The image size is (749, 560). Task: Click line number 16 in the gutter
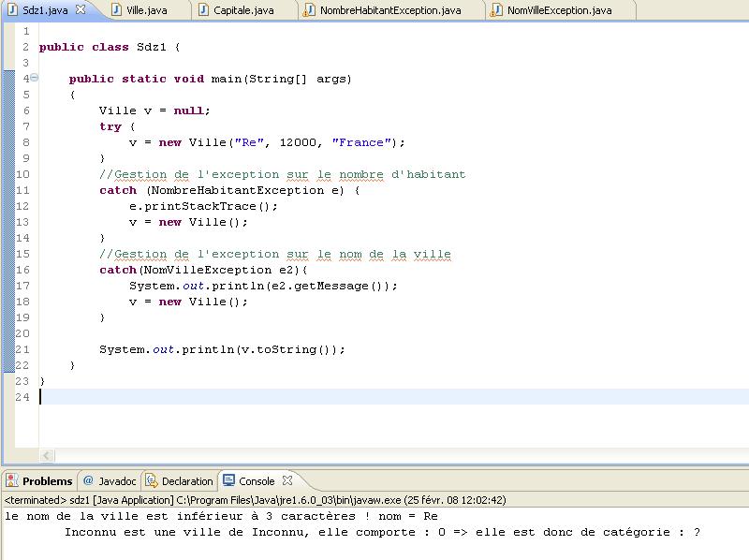click(x=22, y=270)
